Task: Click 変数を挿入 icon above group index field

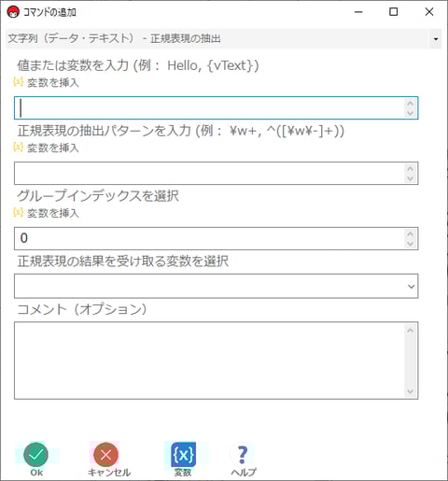Action: [x=18, y=212]
